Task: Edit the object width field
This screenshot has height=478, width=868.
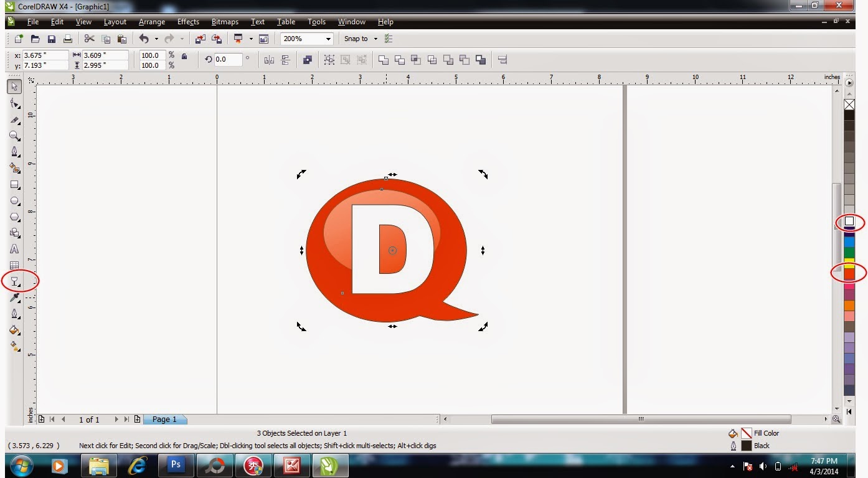Action: (106, 55)
